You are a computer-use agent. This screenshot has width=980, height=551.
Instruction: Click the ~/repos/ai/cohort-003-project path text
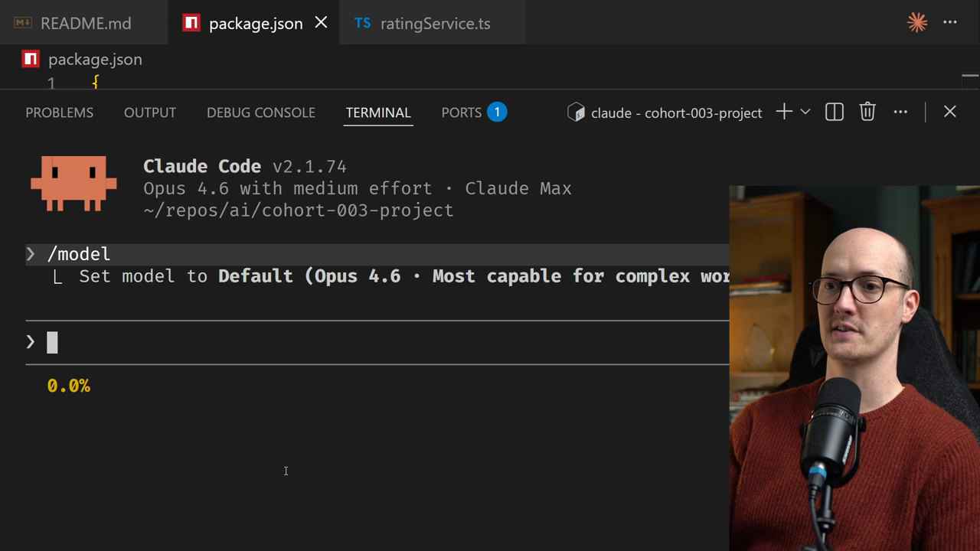(x=299, y=210)
